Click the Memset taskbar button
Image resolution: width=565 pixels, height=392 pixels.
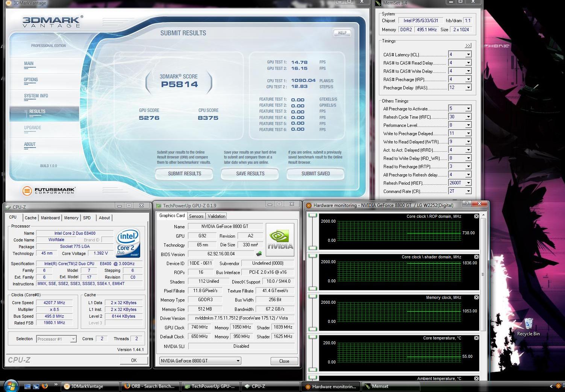[390, 386]
